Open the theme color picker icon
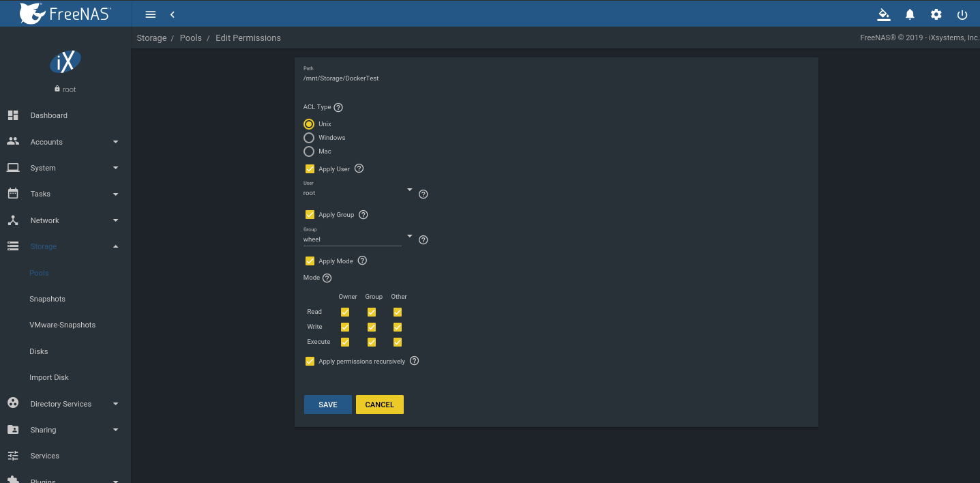The height and width of the screenshot is (483, 980). (884, 14)
